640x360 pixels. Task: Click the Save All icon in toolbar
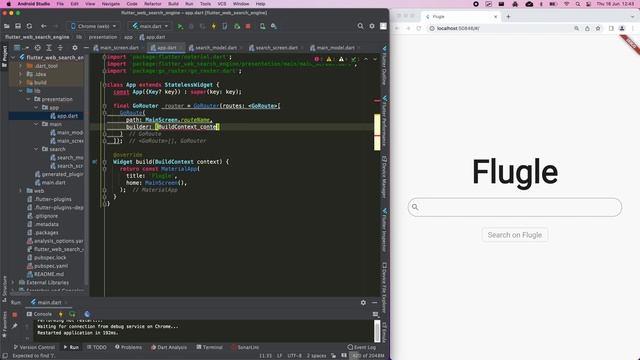[x=18, y=26]
